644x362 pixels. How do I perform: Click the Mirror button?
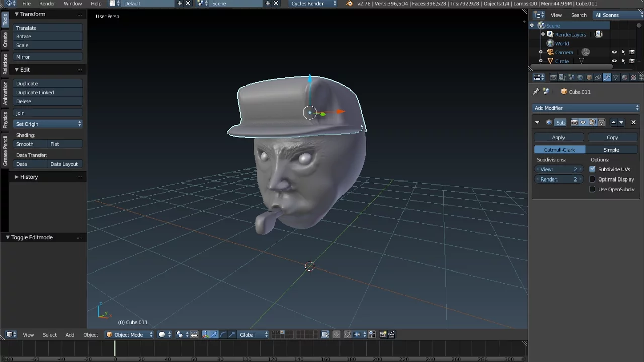pos(48,57)
